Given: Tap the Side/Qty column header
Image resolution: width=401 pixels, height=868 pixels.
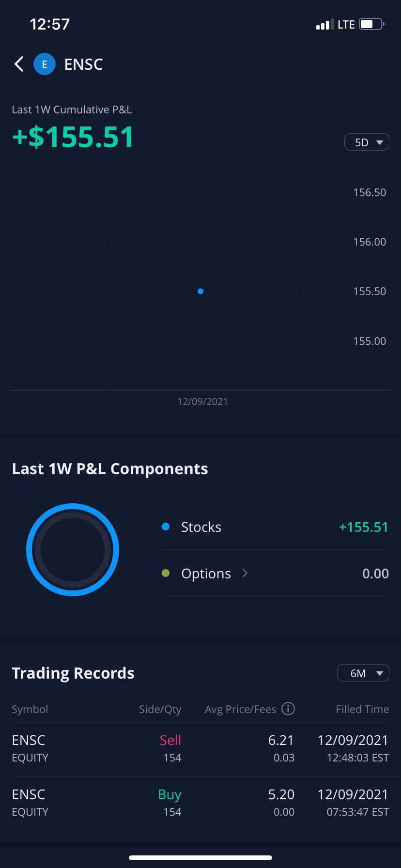Looking at the screenshot, I should [160, 709].
